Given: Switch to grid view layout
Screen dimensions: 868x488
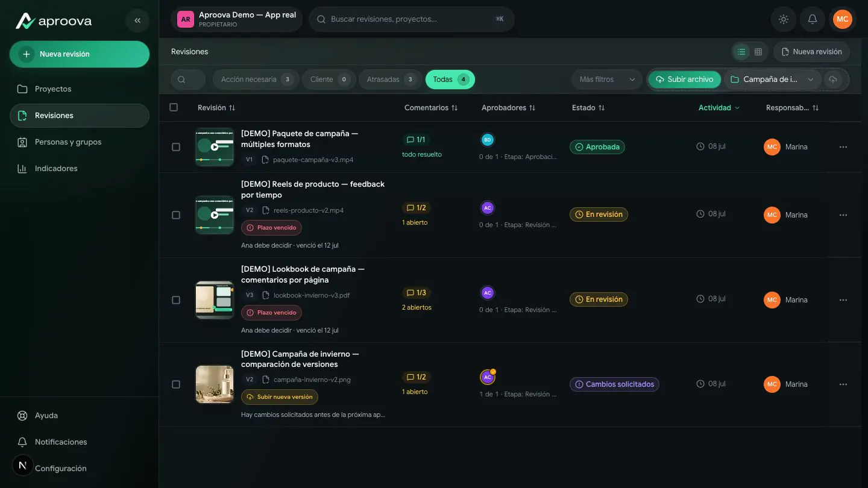Looking at the screenshot, I should pos(758,52).
